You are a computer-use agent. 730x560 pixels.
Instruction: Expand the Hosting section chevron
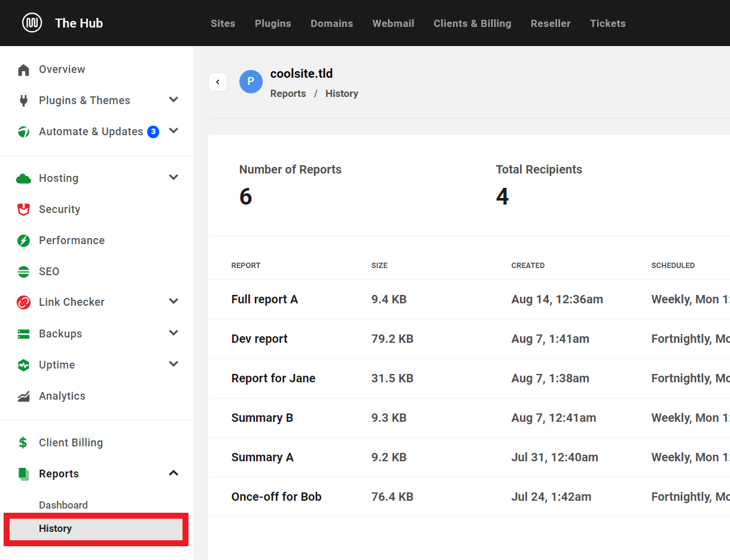coord(174,178)
